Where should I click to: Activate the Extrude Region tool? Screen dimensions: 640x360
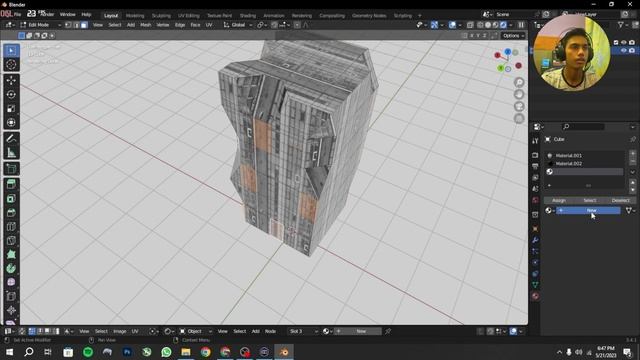tap(11, 184)
